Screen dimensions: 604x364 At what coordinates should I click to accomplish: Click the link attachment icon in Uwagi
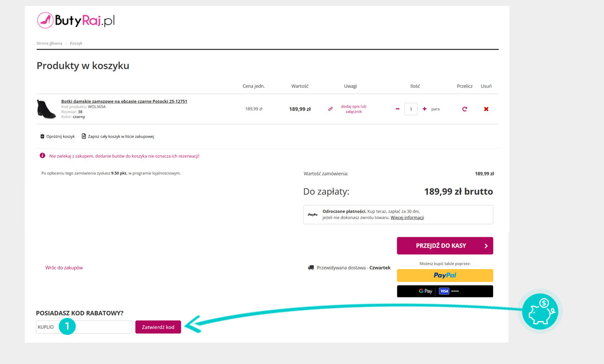pos(331,109)
